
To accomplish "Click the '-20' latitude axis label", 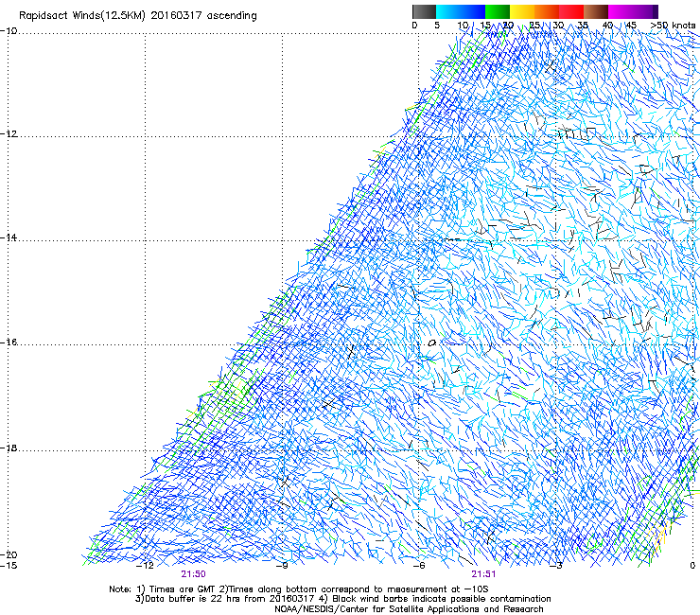I will [9, 554].
